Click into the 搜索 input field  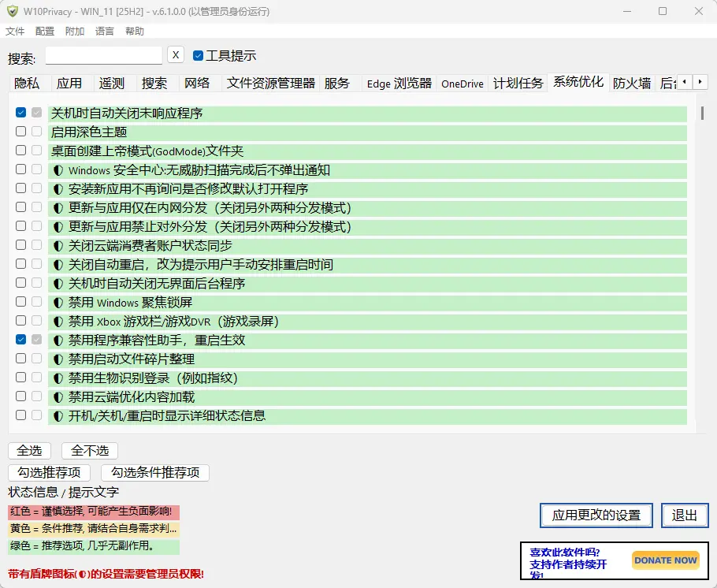point(104,55)
